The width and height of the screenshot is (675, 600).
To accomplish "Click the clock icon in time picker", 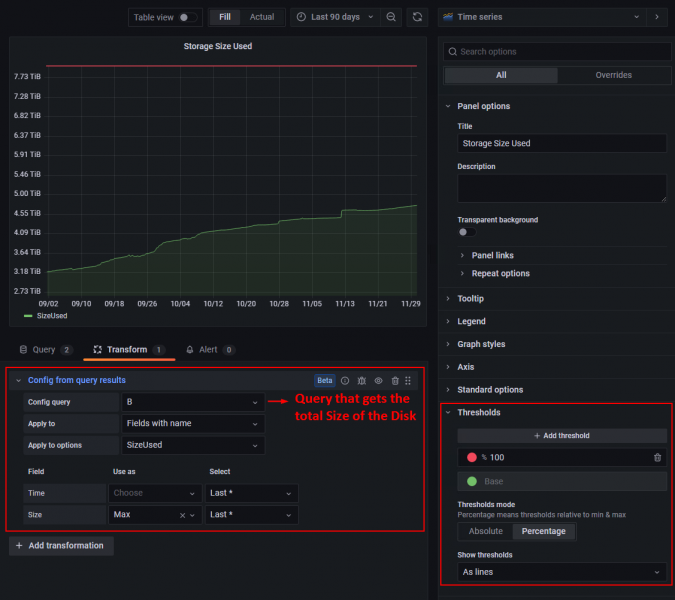I will [x=301, y=17].
